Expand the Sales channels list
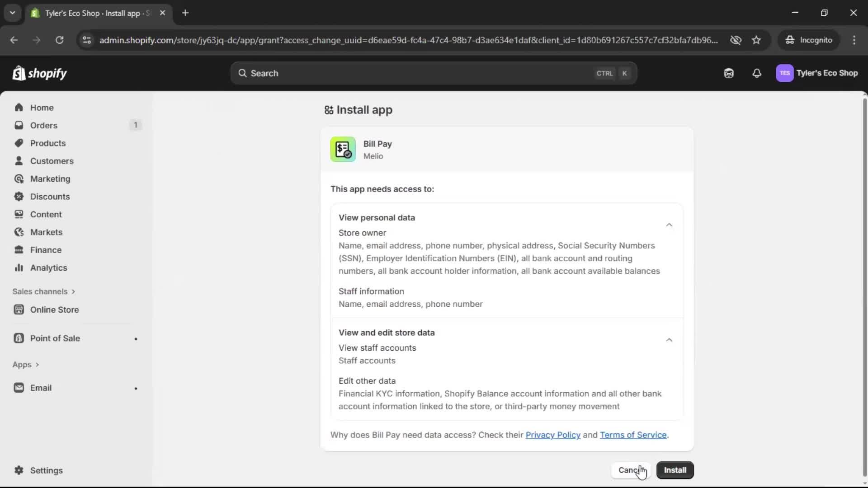This screenshot has height=488, width=868. (44, 291)
